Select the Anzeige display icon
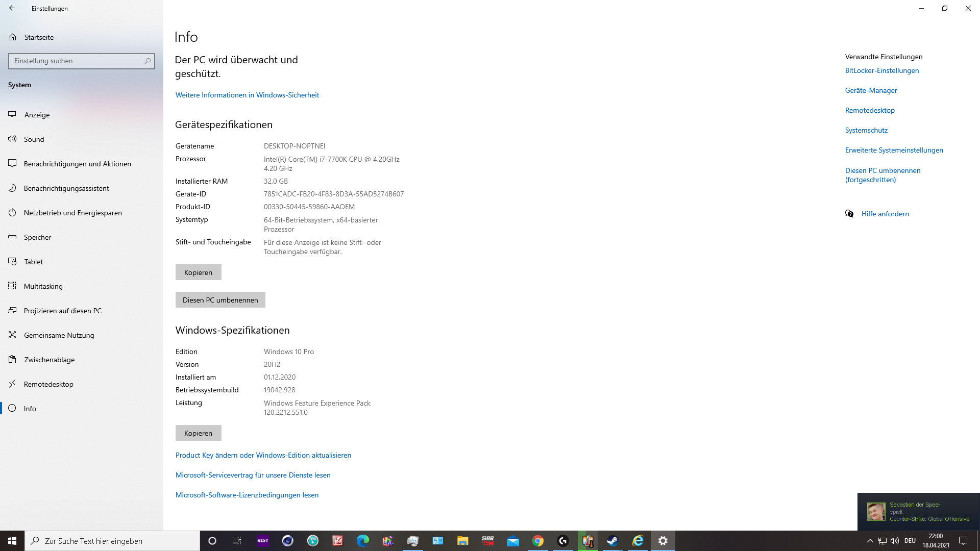Screen dimensions: 980x551 (12, 114)
